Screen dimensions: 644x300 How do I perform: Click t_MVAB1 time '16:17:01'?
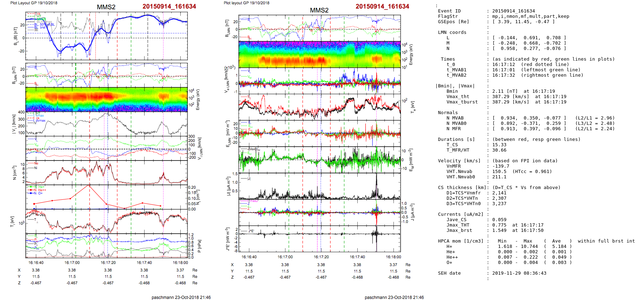tap(504, 70)
